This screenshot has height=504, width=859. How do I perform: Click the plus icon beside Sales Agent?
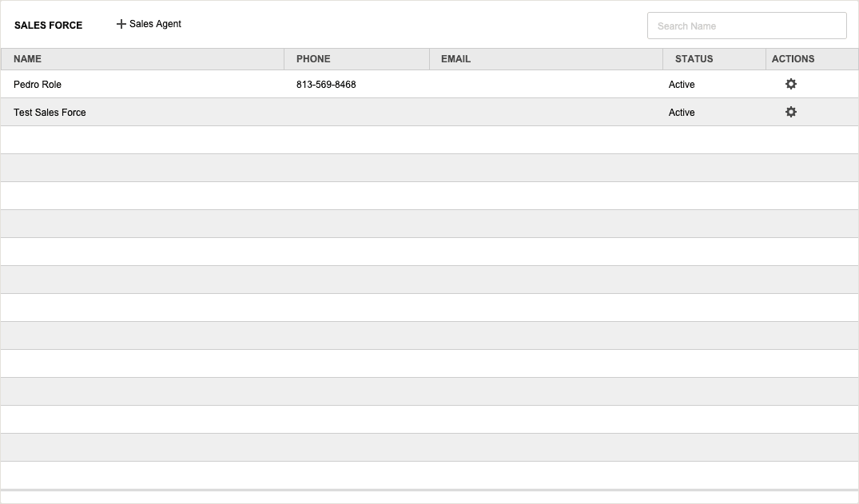point(121,24)
